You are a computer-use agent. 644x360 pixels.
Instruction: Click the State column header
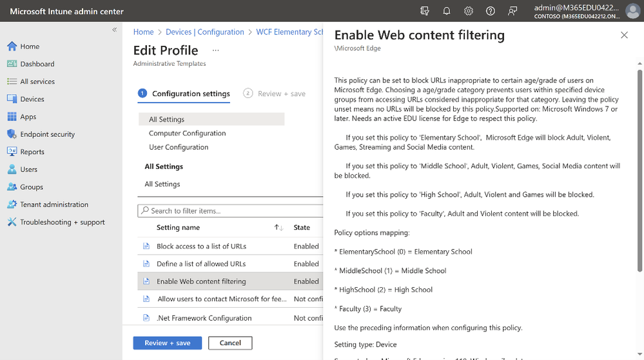click(x=302, y=228)
